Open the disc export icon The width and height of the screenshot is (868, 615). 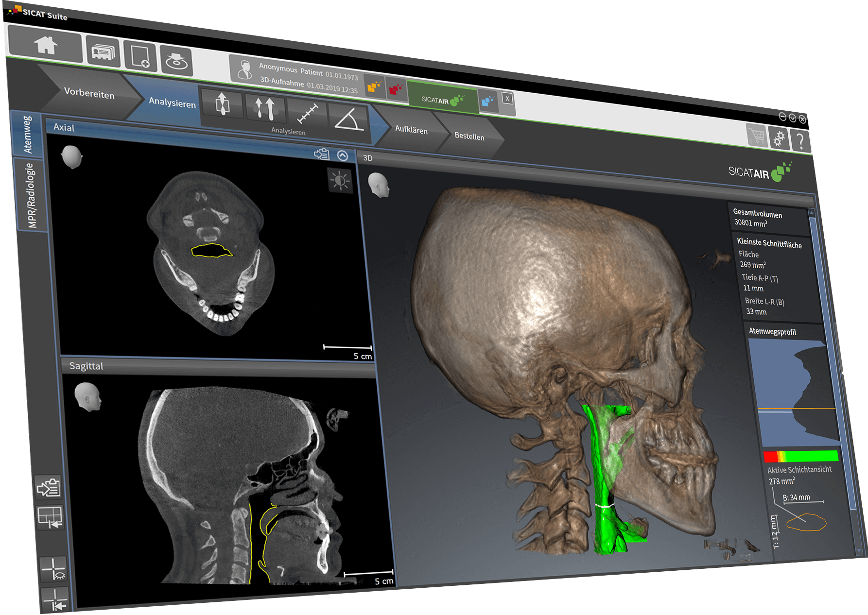tap(176, 61)
